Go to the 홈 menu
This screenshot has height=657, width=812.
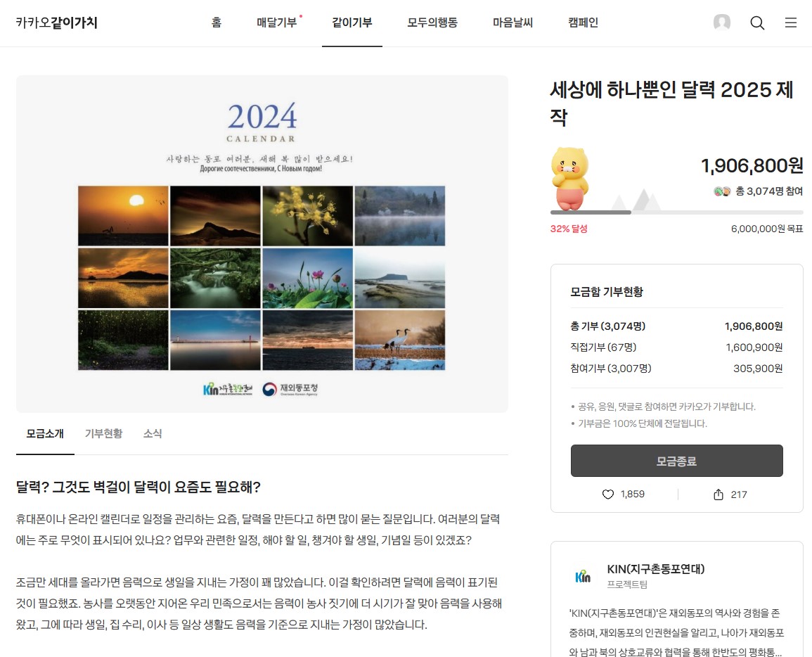click(217, 23)
